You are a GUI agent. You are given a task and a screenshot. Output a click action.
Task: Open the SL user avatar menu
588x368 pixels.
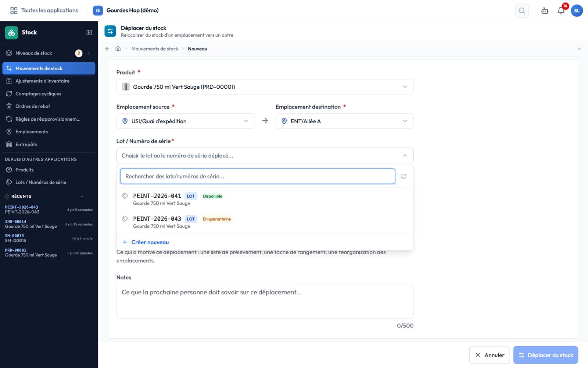coord(577,11)
